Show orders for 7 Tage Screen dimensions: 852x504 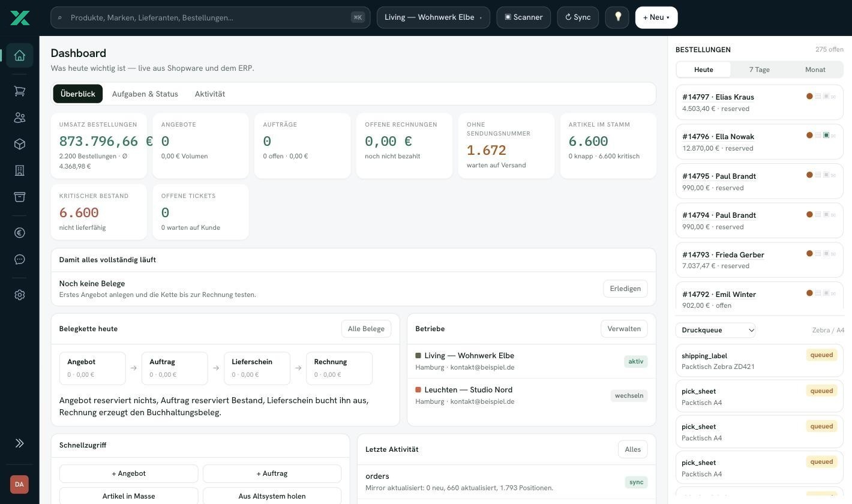760,70
